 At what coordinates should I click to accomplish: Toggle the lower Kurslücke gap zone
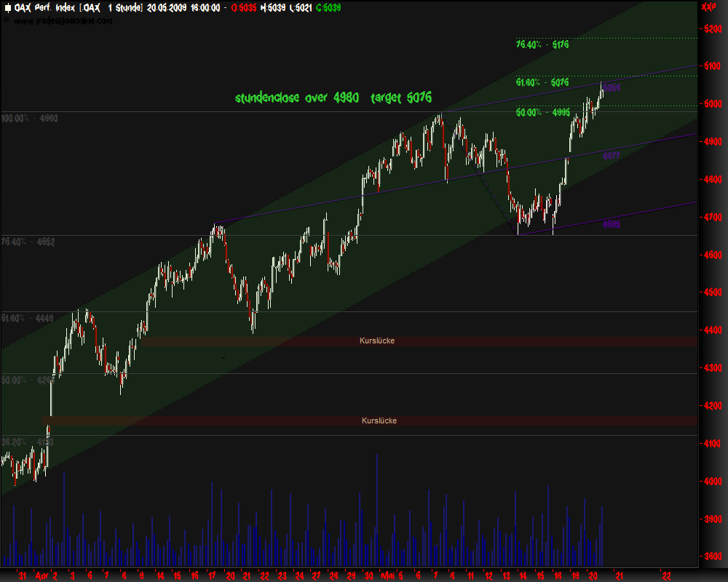click(x=379, y=420)
